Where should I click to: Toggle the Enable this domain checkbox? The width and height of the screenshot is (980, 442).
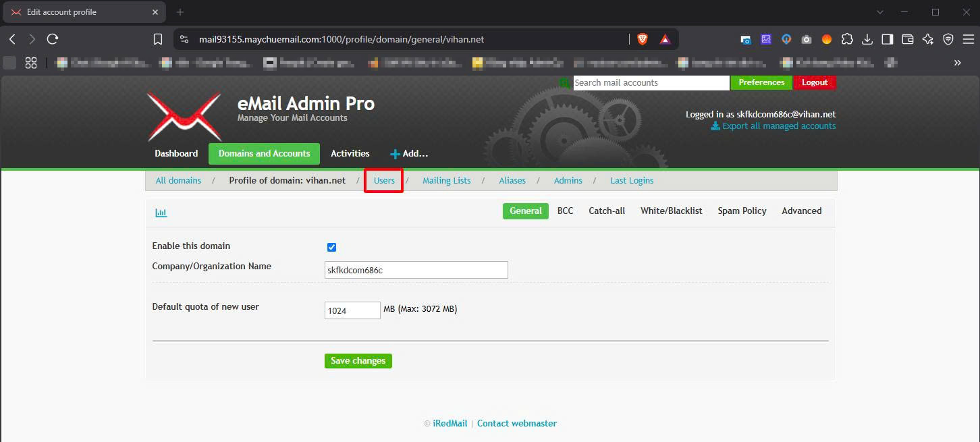pyautogui.click(x=331, y=248)
